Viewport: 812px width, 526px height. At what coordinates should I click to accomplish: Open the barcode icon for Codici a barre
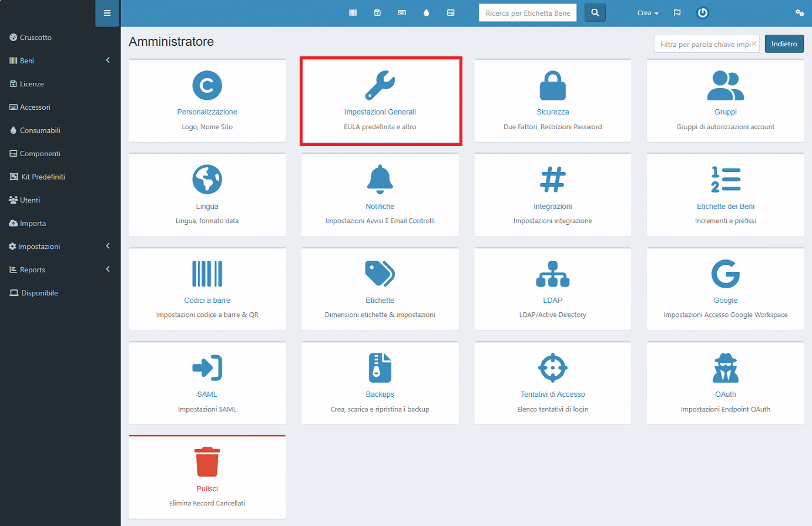[207, 274]
